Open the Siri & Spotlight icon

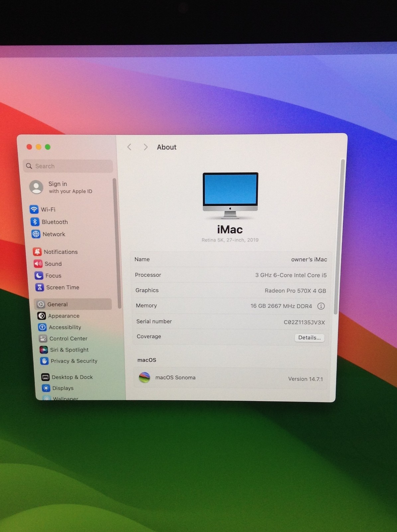coord(44,350)
